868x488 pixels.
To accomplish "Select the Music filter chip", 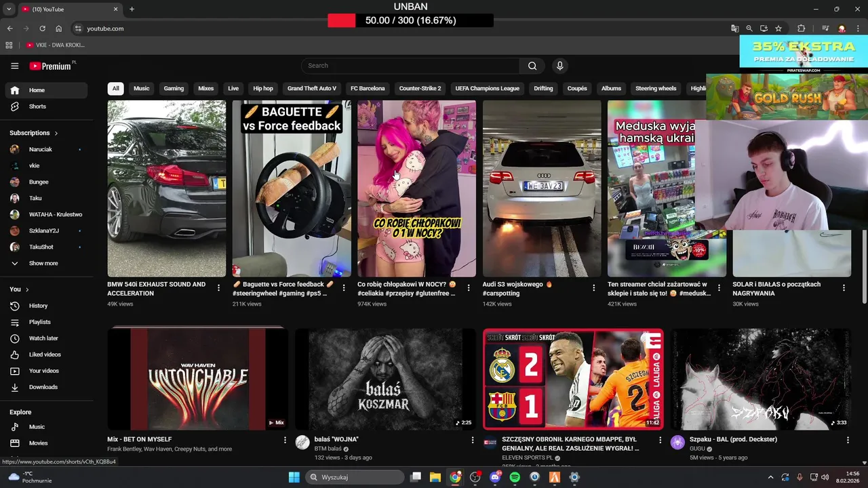I will pos(141,89).
